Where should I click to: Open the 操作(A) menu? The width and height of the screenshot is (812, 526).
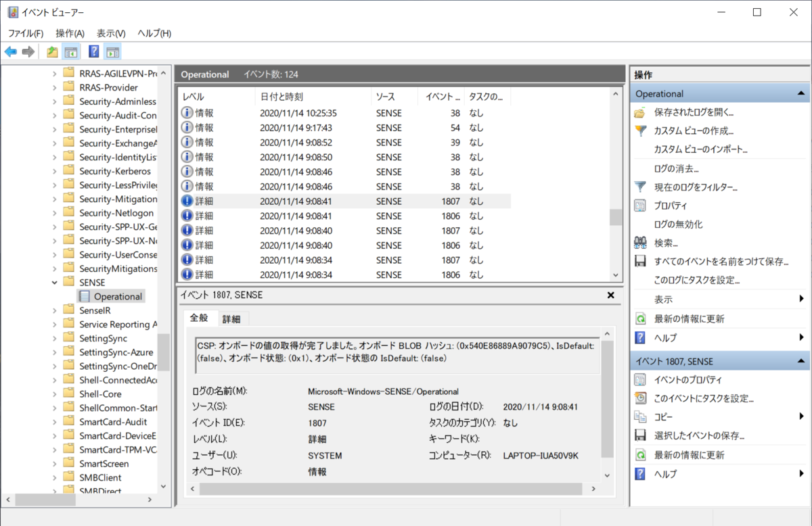click(70, 33)
